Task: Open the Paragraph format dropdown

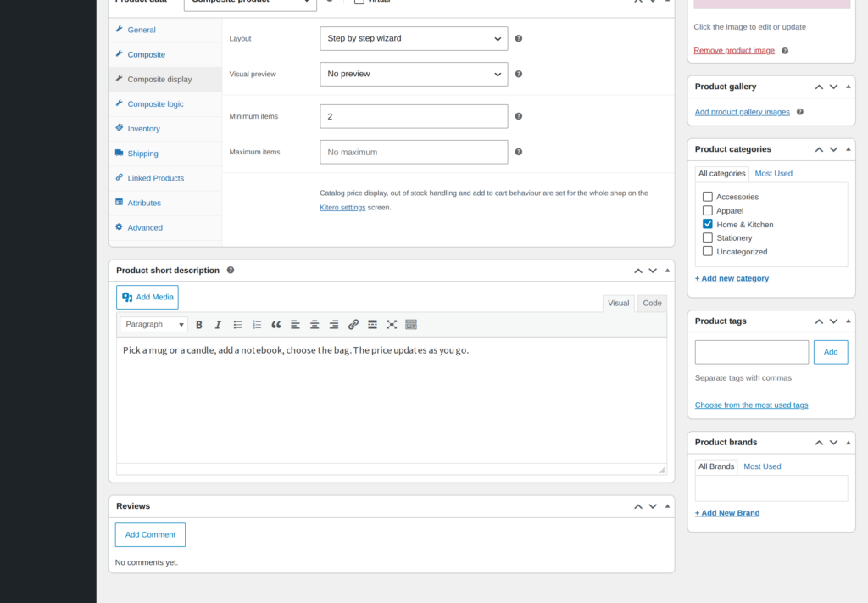Action: coord(154,325)
